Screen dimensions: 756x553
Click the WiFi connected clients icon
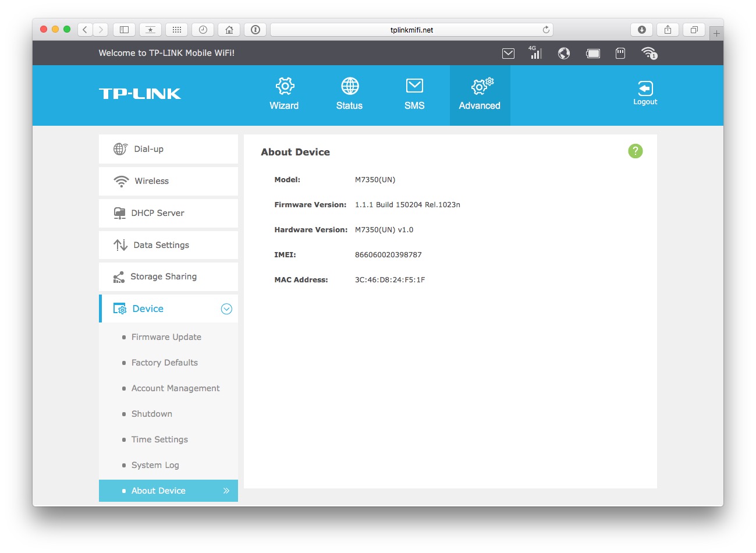(649, 54)
